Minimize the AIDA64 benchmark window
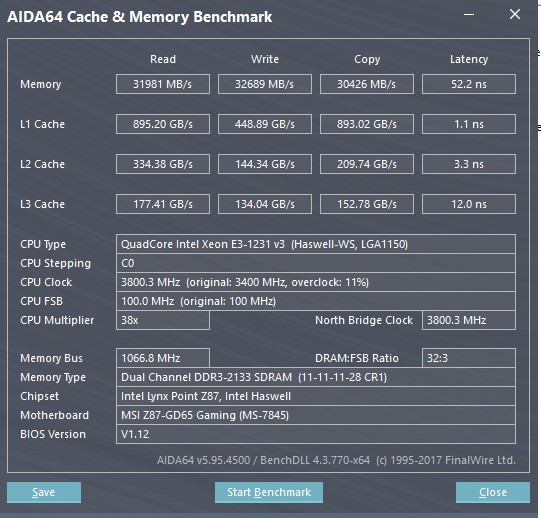541x518 pixels. [x=469, y=14]
